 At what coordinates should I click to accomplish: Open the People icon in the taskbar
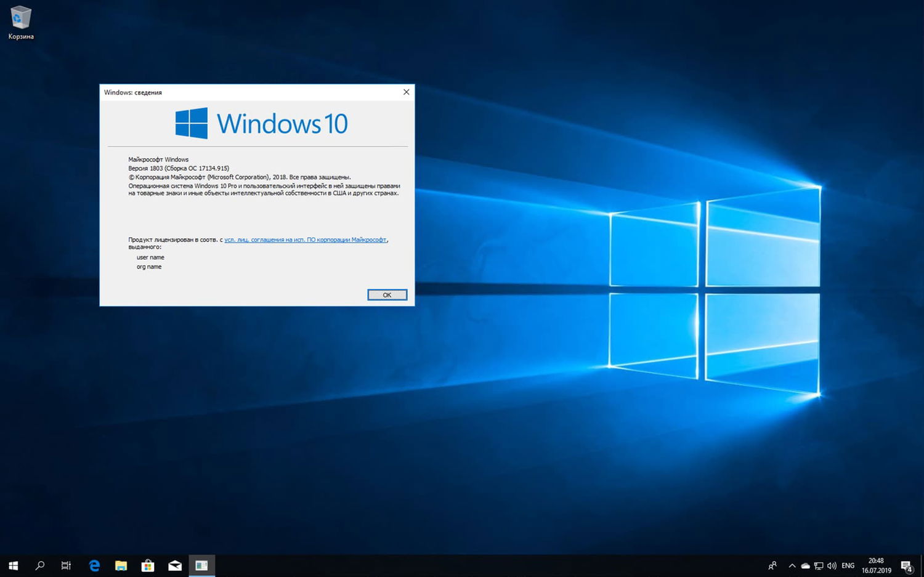pos(772,565)
